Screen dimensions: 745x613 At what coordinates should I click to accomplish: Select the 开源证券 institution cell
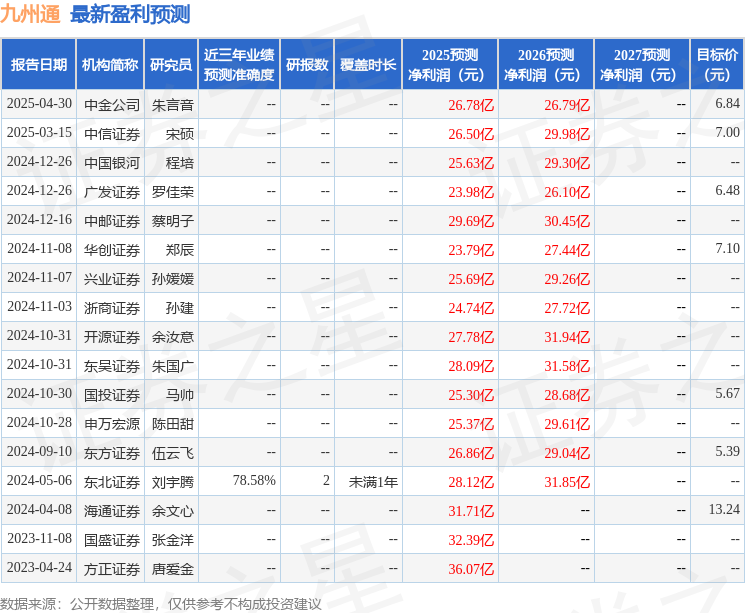click(x=112, y=336)
